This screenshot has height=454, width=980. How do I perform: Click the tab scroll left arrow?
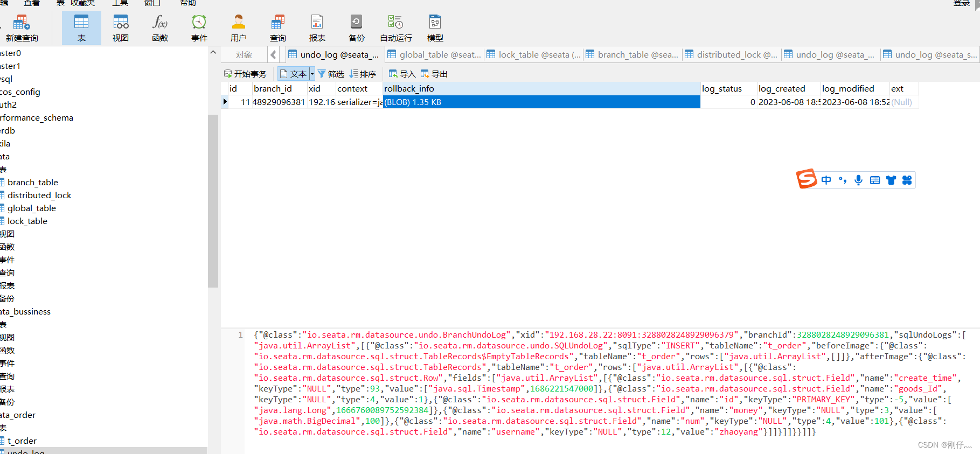click(274, 54)
